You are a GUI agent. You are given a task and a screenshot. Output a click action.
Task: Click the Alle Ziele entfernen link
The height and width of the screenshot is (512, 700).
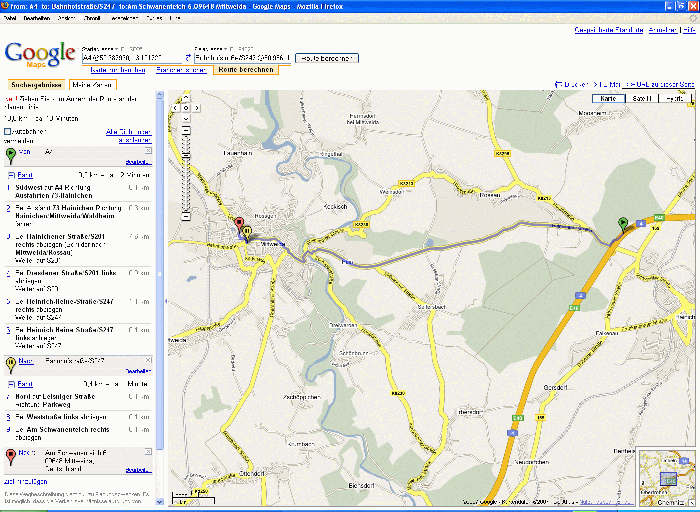coord(129,136)
